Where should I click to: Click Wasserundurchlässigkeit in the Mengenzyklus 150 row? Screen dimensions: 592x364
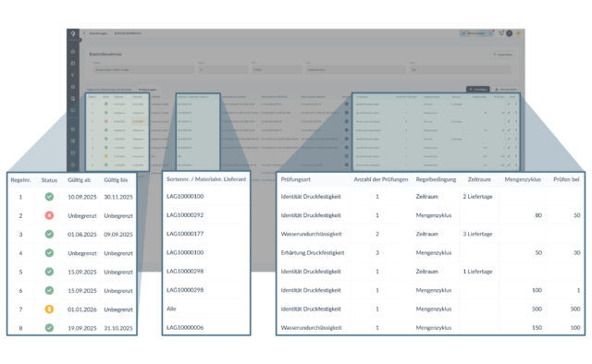[312, 328]
